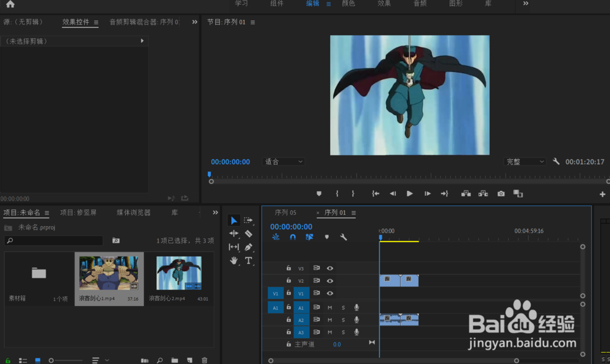The image size is (610, 364).
Task: Expand workspace overflow chevrons
Action: (x=526, y=4)
